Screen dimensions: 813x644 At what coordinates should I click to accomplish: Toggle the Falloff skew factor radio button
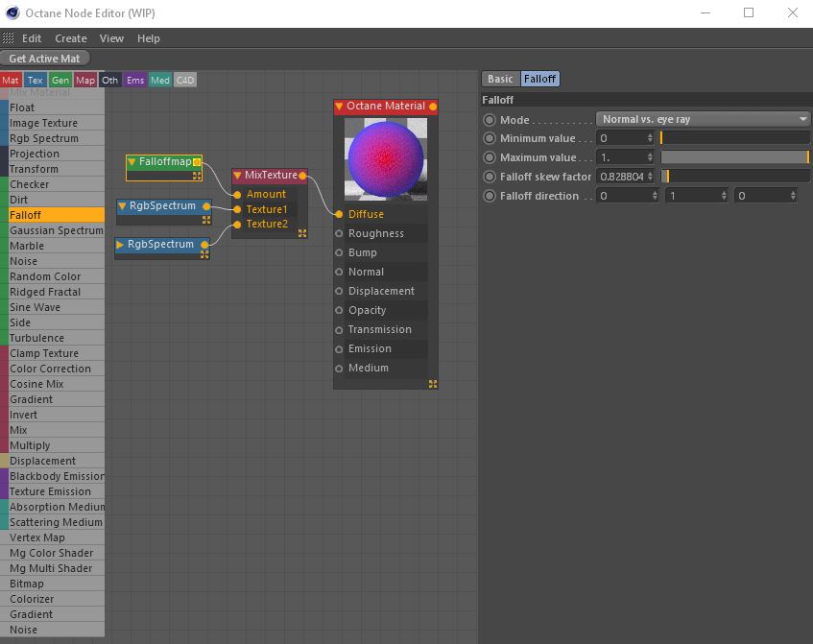(x=490, y=177)
